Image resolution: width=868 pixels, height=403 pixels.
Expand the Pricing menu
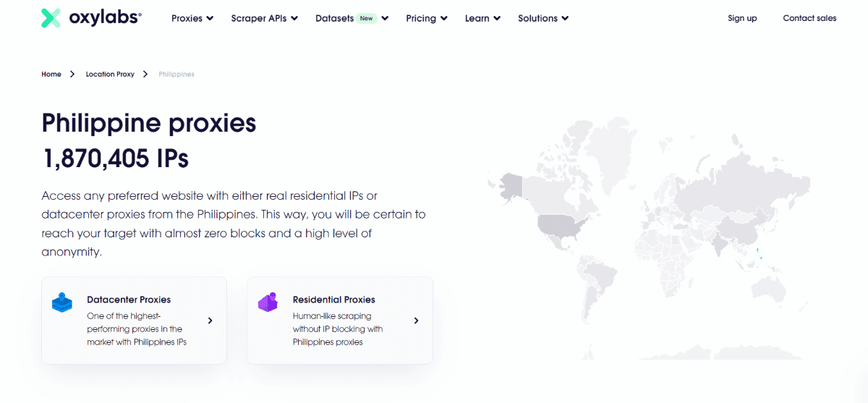coord(427,18)
